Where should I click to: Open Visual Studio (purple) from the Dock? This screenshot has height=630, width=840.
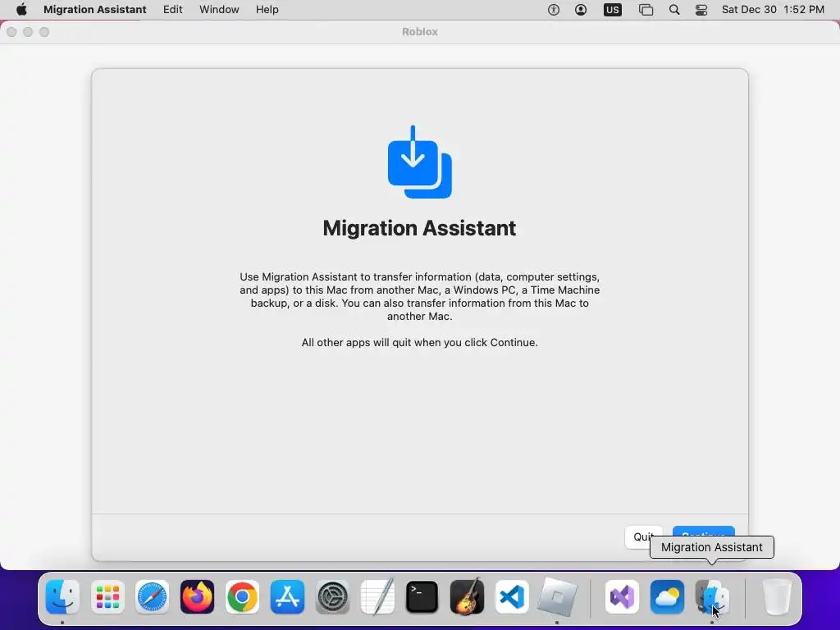point(623,597)
